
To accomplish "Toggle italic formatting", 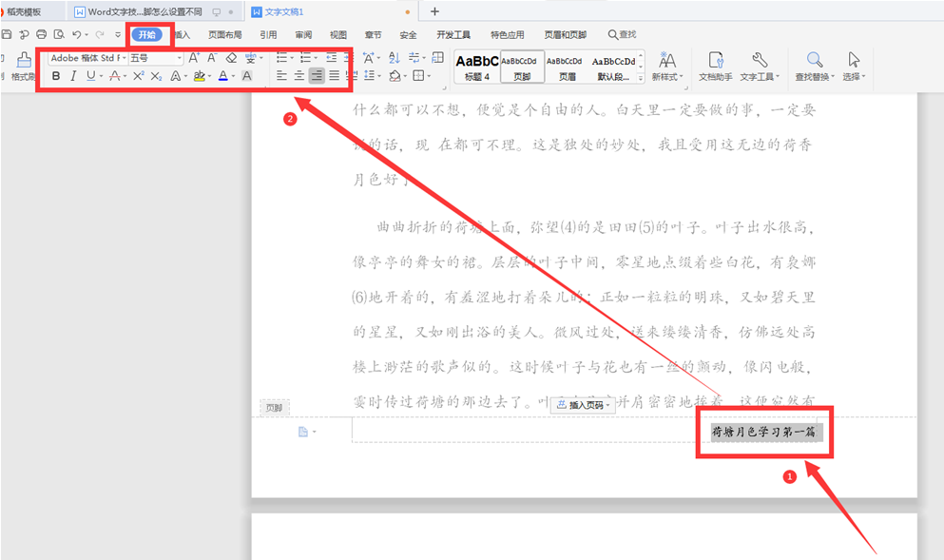I will tap(73, 76).
